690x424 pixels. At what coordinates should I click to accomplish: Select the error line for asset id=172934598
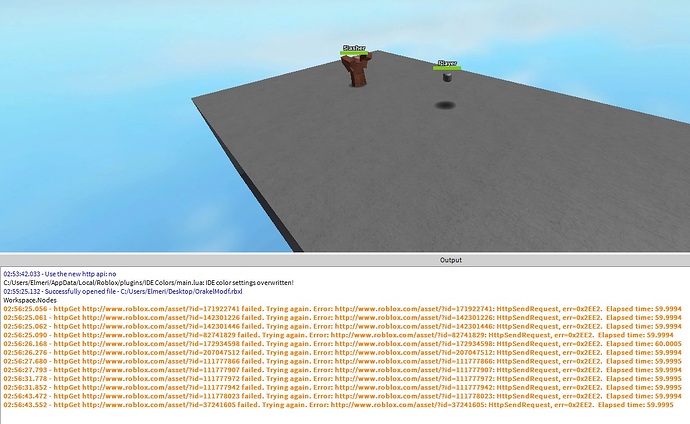click(342, 344)
